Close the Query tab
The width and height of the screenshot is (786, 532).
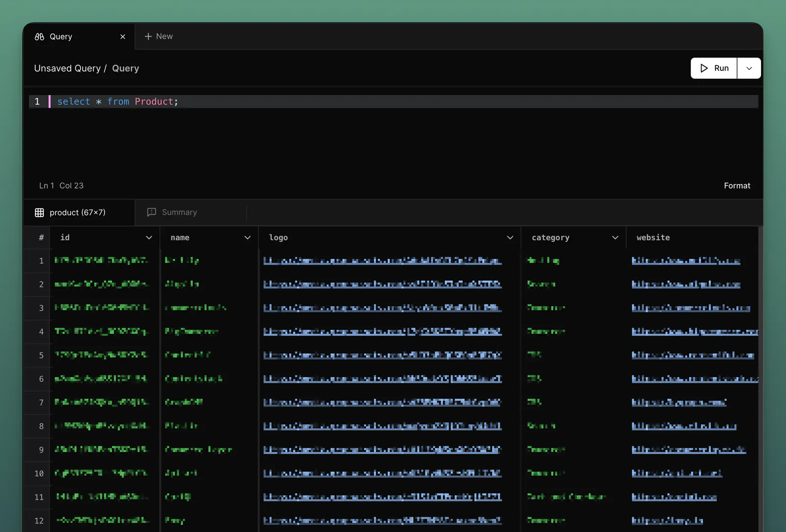click(123, 37)
